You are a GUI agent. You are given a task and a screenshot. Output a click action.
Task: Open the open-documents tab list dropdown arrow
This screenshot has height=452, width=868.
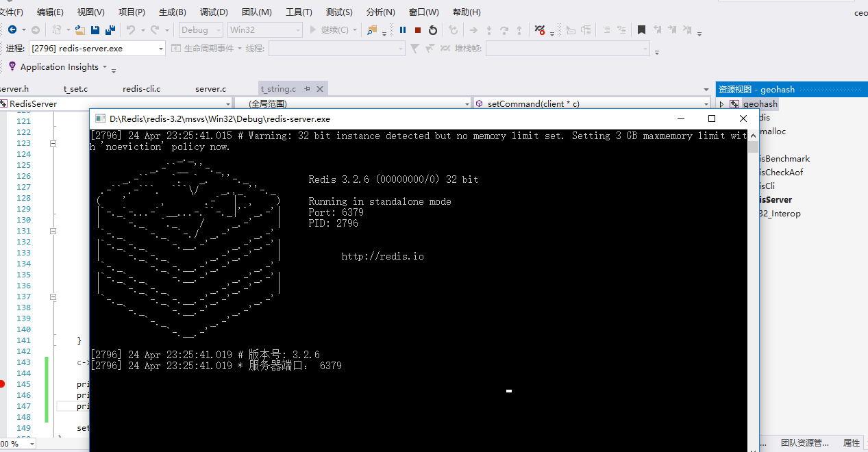click(706, 89)
